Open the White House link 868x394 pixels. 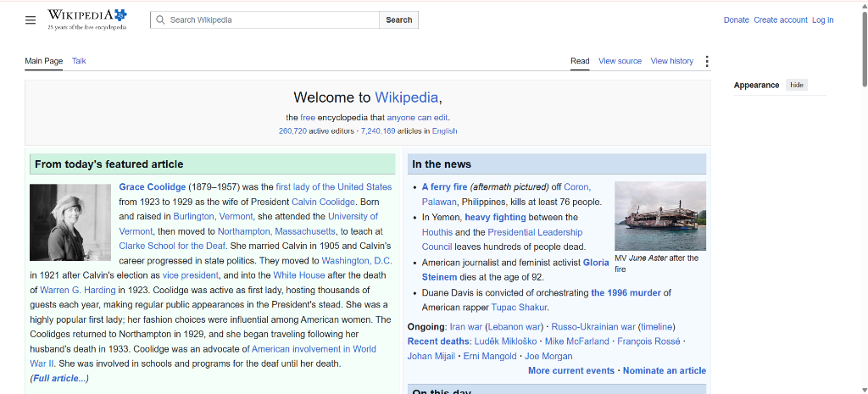(299, 275)
